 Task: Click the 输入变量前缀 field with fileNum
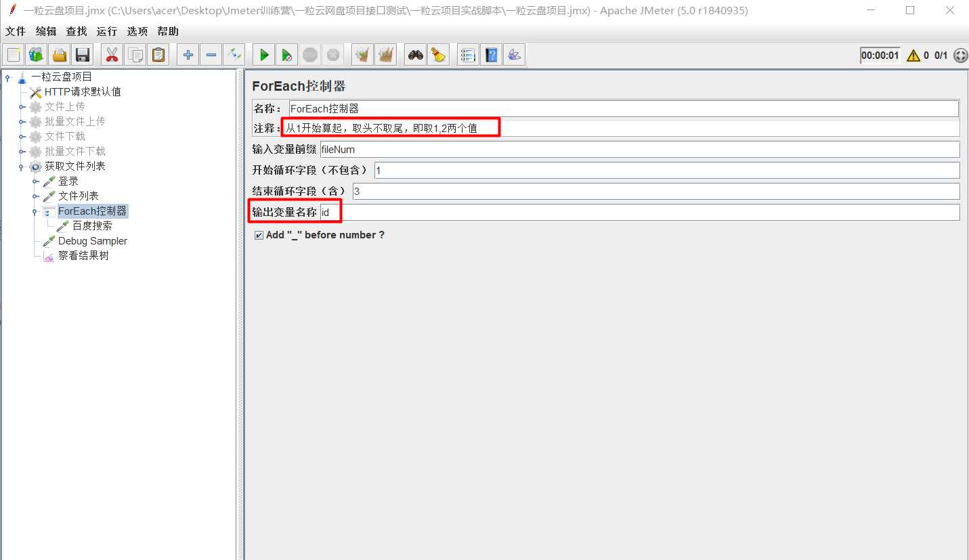[640, 150]
